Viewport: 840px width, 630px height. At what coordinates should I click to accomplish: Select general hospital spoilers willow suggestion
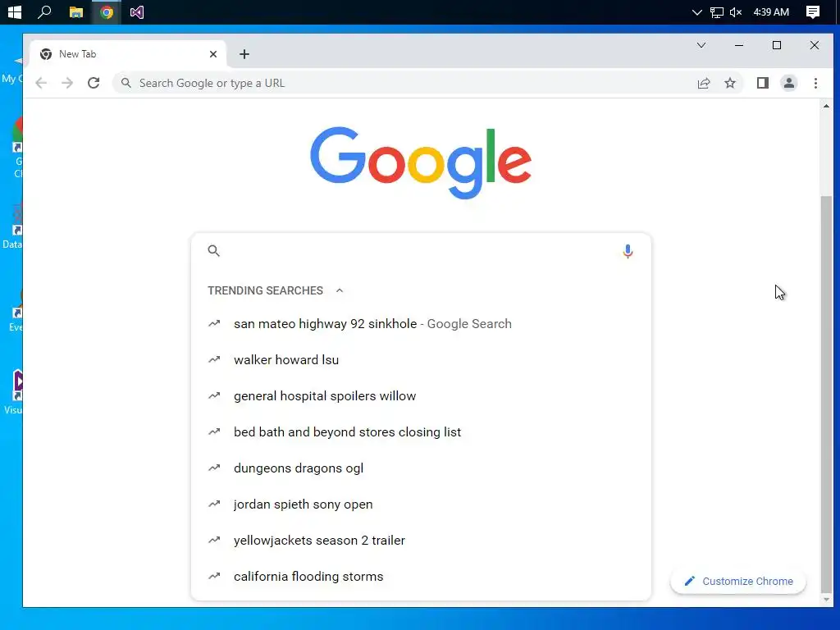pyautogui.click(x=421, y=396)
